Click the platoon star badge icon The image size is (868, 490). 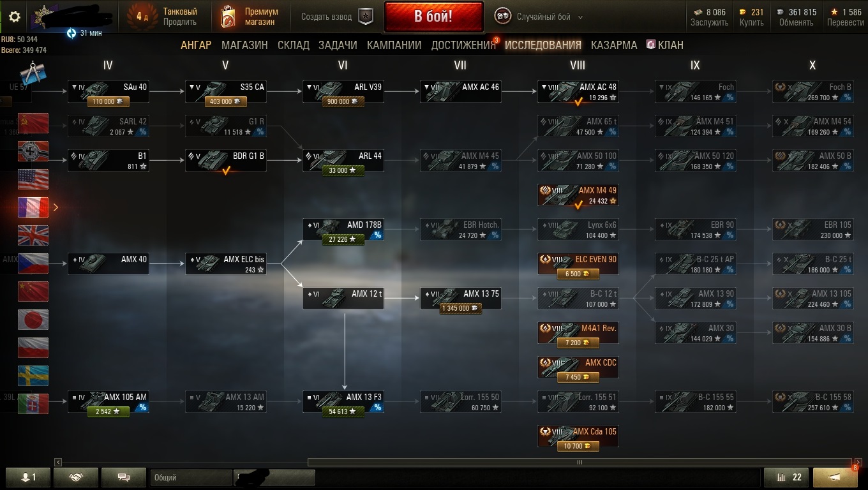pyautogui.click(x=366, y=17)
